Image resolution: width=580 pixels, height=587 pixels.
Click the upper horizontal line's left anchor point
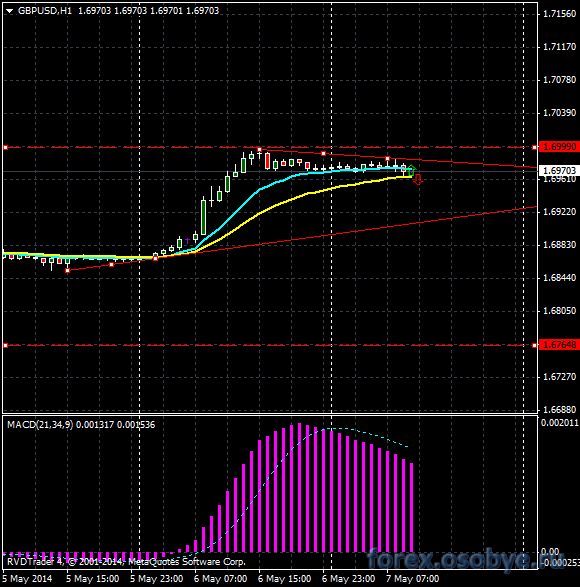coord(5,147)
